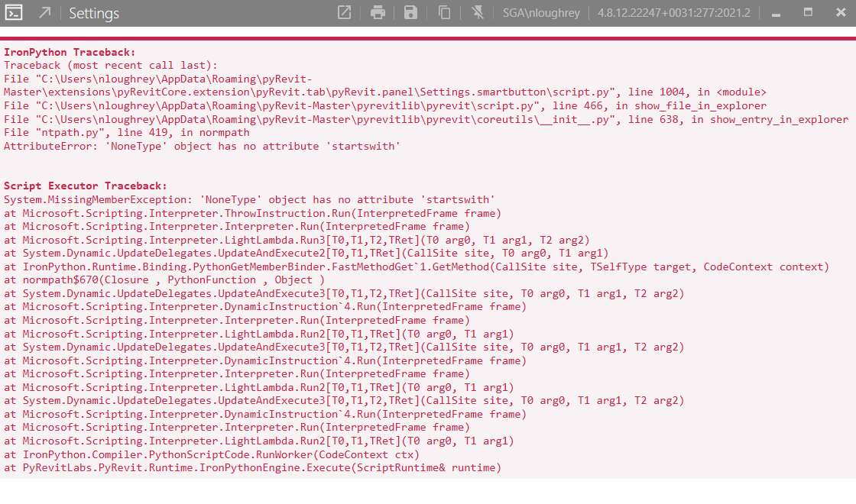
Task: Open output in a new window
Action: click(x=344, y=12)
